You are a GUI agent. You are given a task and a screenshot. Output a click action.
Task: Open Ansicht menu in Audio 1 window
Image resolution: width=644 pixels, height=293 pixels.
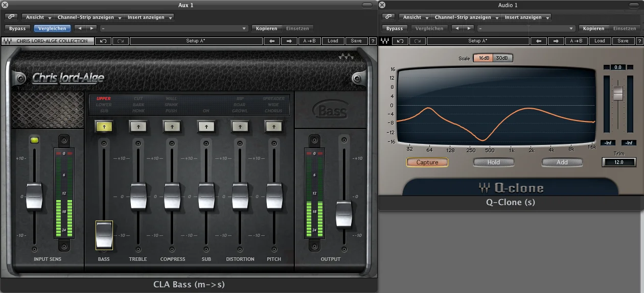[416, 17]
